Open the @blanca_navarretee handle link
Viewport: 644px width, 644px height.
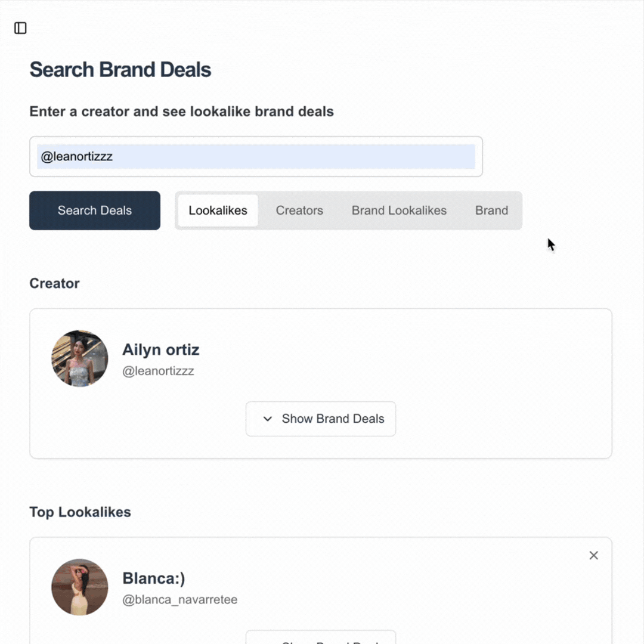pyautogui.click(x=179, y=600)
